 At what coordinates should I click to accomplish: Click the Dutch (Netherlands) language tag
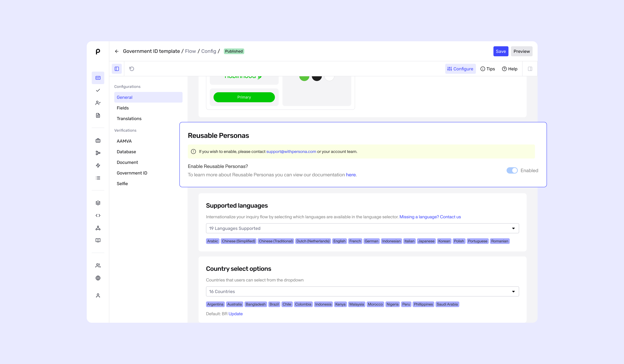(313, 241)
